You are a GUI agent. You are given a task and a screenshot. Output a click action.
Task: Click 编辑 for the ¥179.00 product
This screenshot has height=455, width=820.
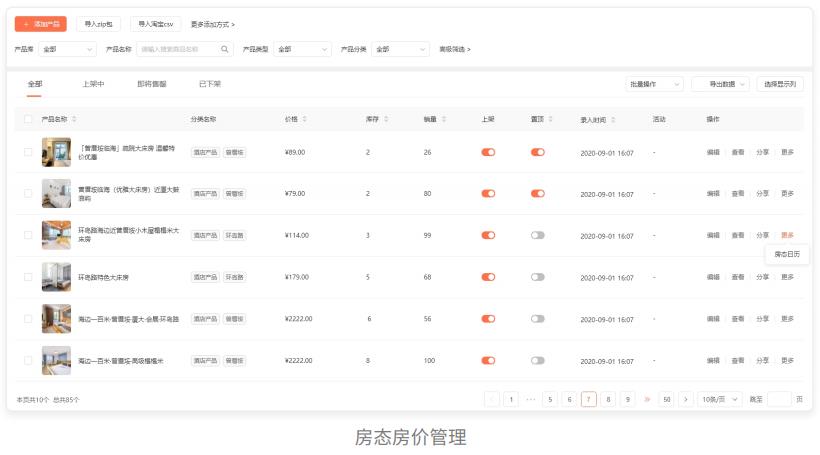coord(713,277)
